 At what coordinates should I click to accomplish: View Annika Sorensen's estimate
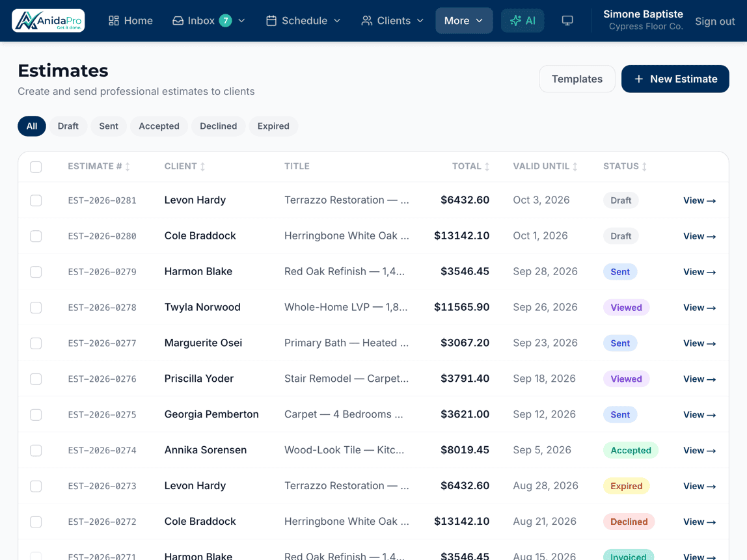point(699,451)
